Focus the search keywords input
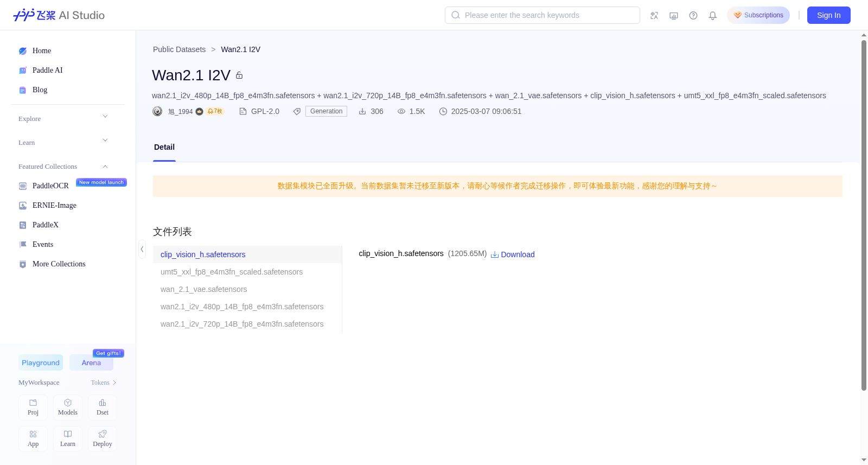The image size is (868, 465). coord(542,15)
